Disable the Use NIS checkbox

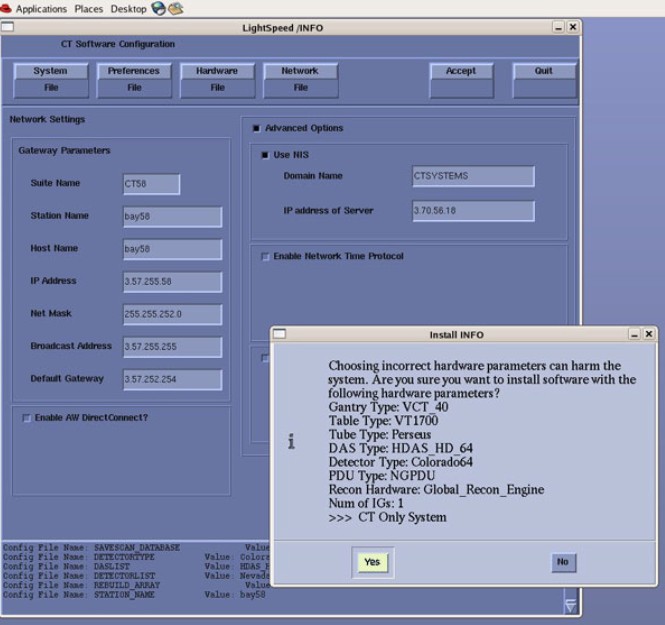pos(265,155)
